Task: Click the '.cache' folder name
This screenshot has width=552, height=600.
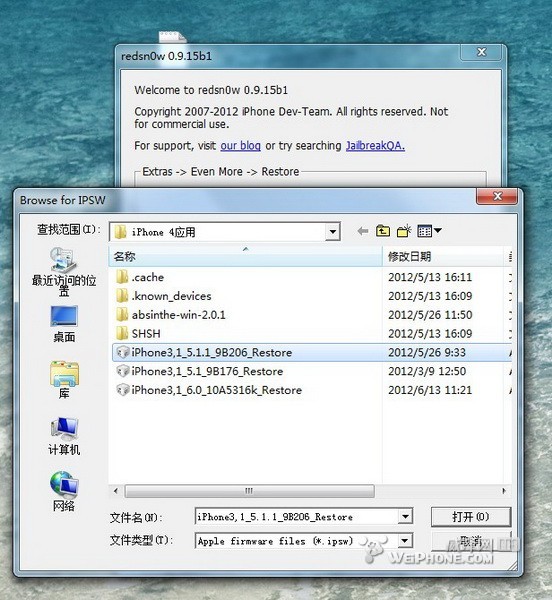Action: [148, 277]
